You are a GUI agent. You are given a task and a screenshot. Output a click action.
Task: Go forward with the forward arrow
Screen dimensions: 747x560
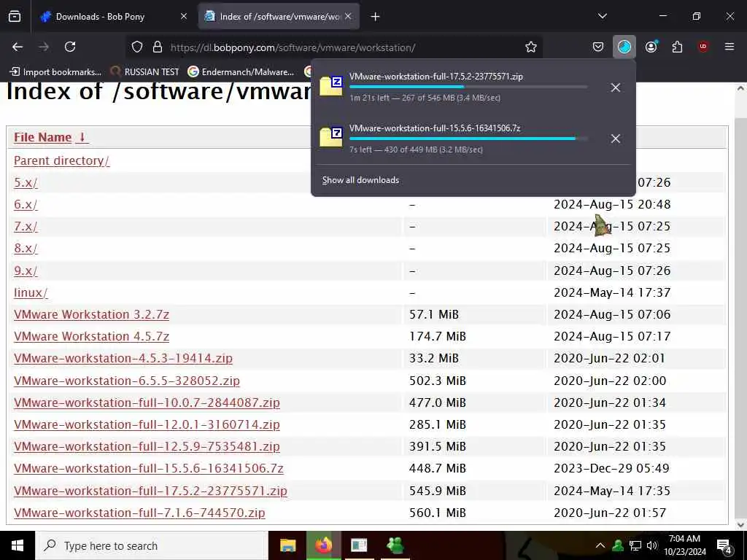coord(44,47)
